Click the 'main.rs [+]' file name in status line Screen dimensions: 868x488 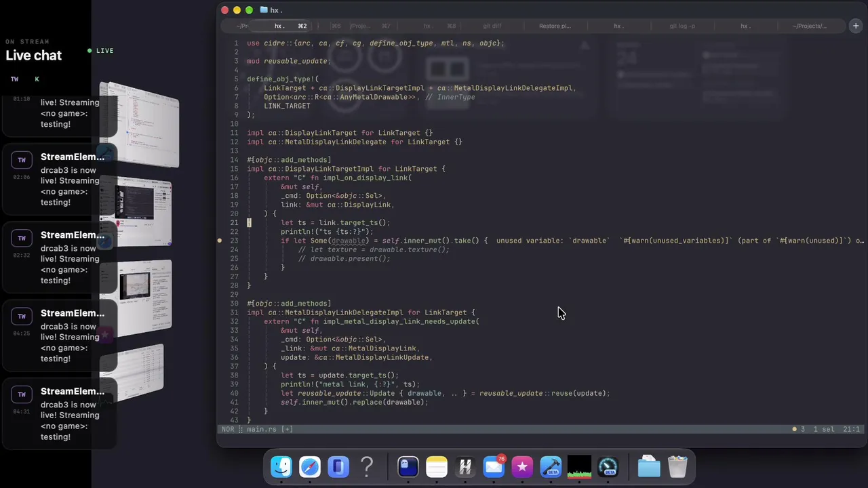coord(270,429)
